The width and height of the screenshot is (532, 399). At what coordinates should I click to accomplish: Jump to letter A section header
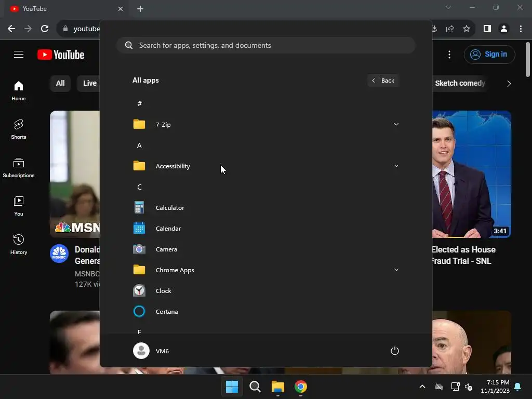coord(139,145)
